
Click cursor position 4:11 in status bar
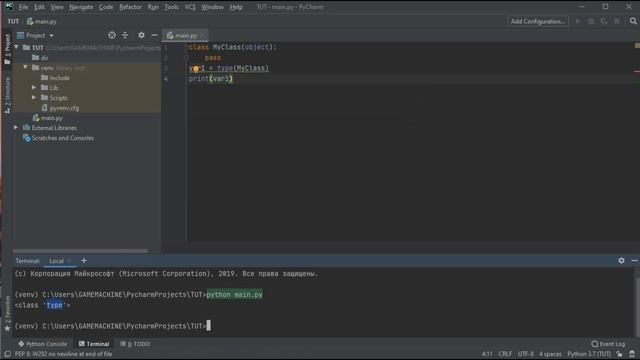coord(487,354)
